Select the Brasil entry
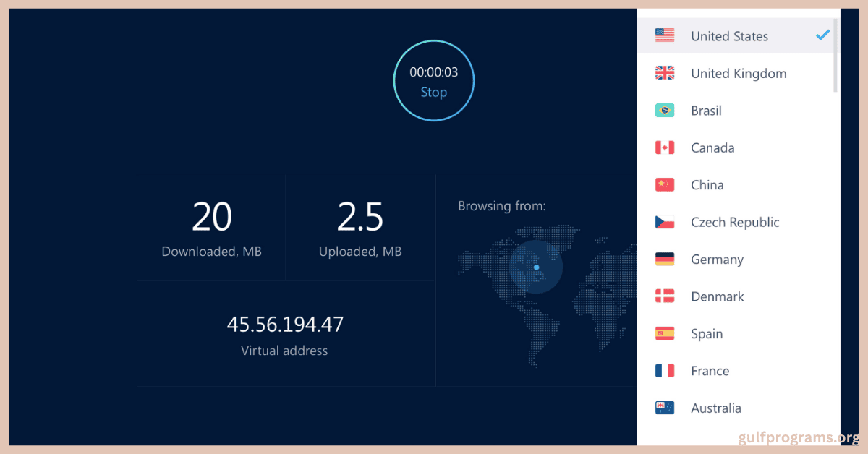Image resolution: width=868 pixels, height=454 pixels. pos(706,110)
